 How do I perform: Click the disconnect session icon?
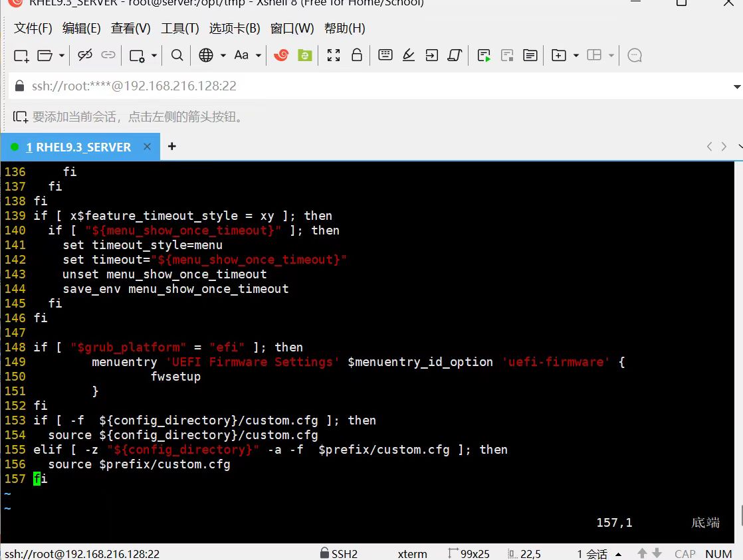point(85,55)
